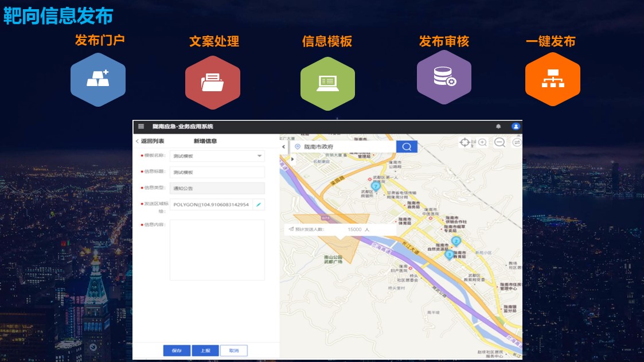
Task: Click the 信息内容 text area
Action: click(x=217, y=250)
